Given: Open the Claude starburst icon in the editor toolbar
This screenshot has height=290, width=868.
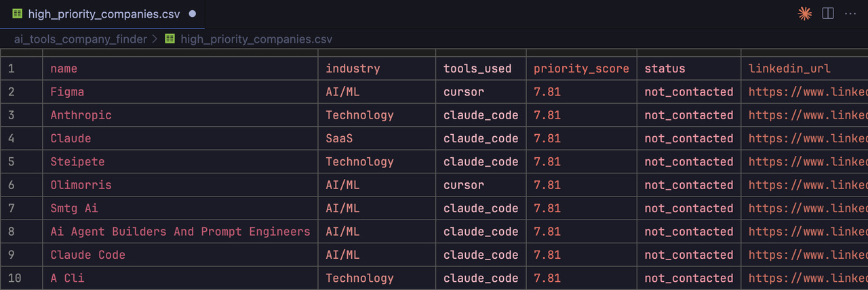Looking at the screenshot, I should tap(805, 14).
